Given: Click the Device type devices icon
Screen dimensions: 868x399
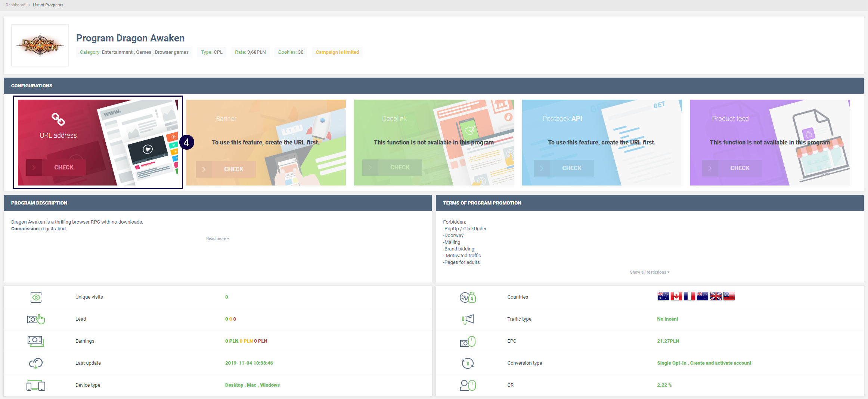Looking at the screenshot, I should (36, 385).
